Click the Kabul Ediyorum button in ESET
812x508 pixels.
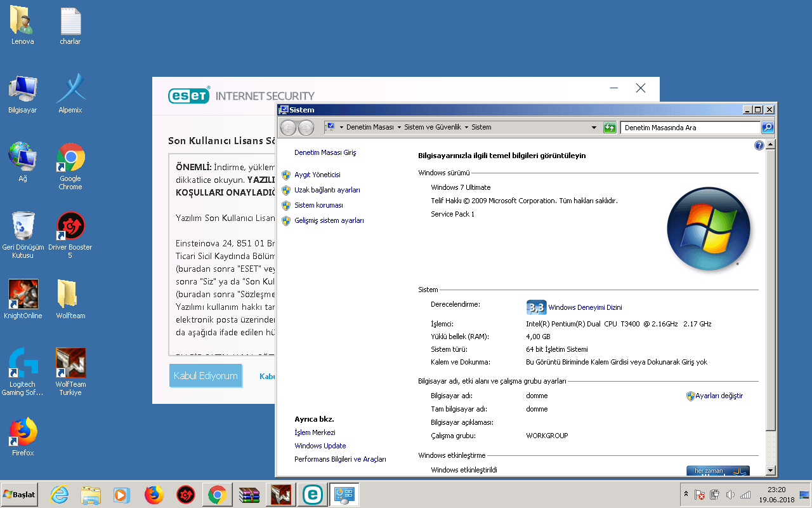206,376
